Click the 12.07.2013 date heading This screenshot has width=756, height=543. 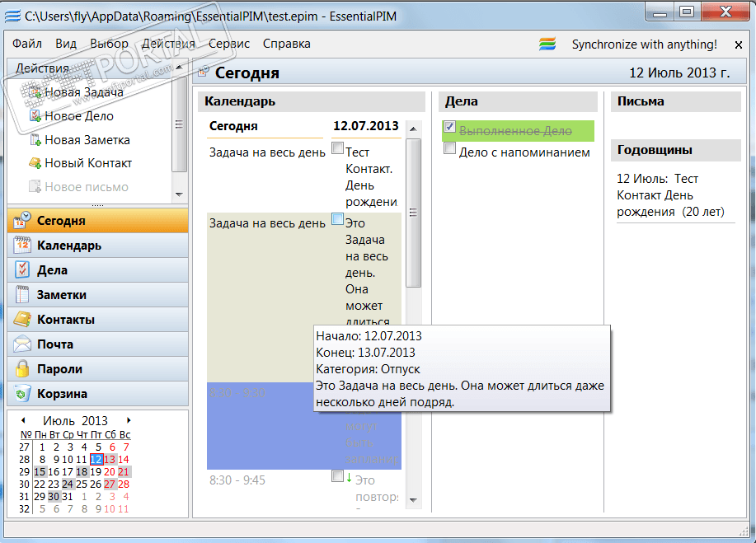coord(366,126)
